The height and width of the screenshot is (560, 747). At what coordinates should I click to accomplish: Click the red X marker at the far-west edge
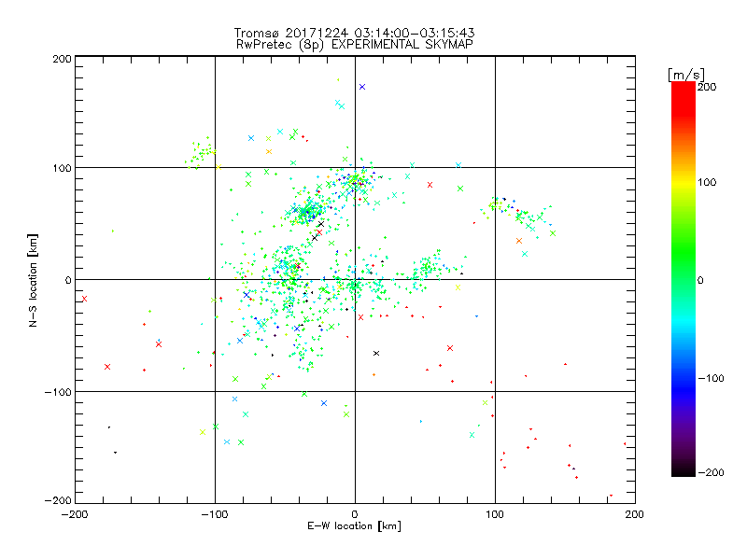[84, 299]
